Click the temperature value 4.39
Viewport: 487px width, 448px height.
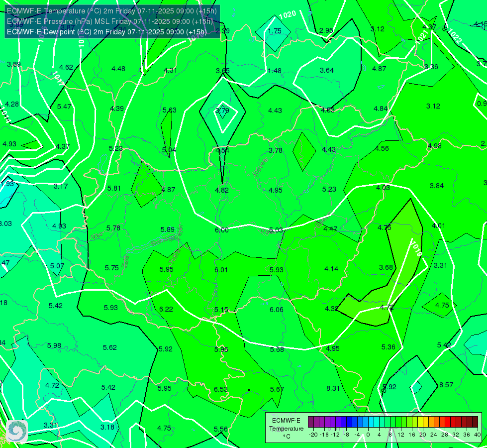[x=117, y=109]
